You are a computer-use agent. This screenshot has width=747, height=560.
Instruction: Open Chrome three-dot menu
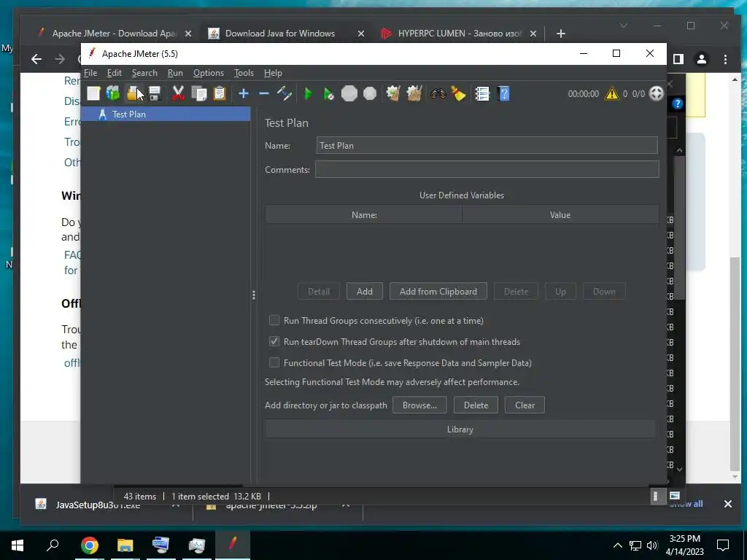pos(725,59)
